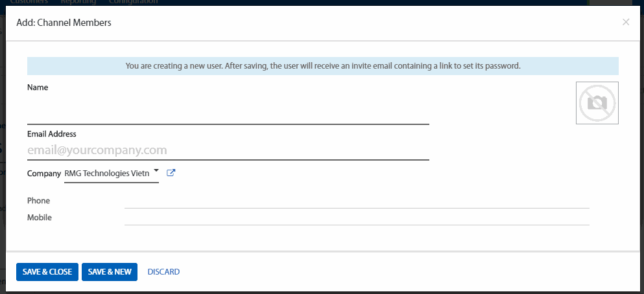Open the Company external link icon
The image size is (644, 294).
pyautogui.click(x=171, y=173)
